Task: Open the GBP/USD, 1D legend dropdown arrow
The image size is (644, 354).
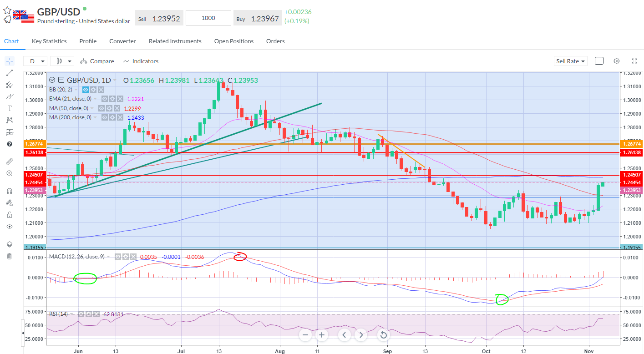Action: [x=115, y=80]
